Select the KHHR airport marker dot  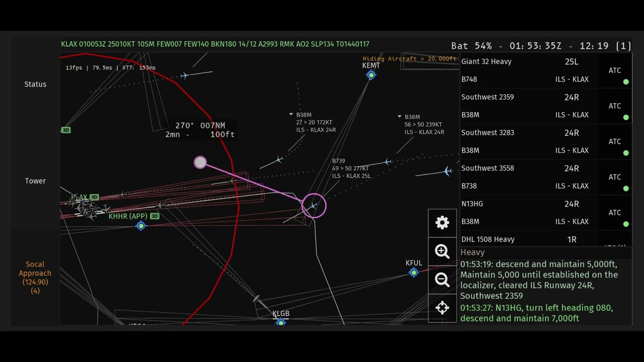coord(141,226)
